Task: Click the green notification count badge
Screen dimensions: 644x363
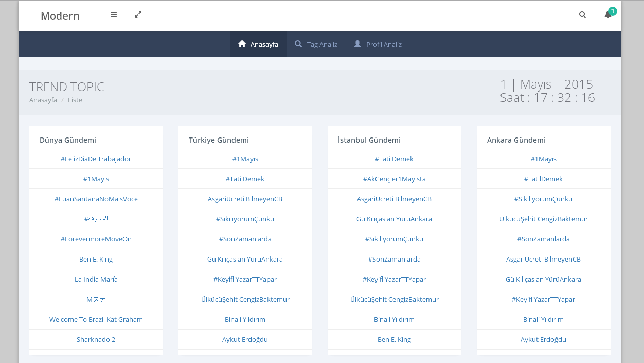Action: tap(612, 11)
